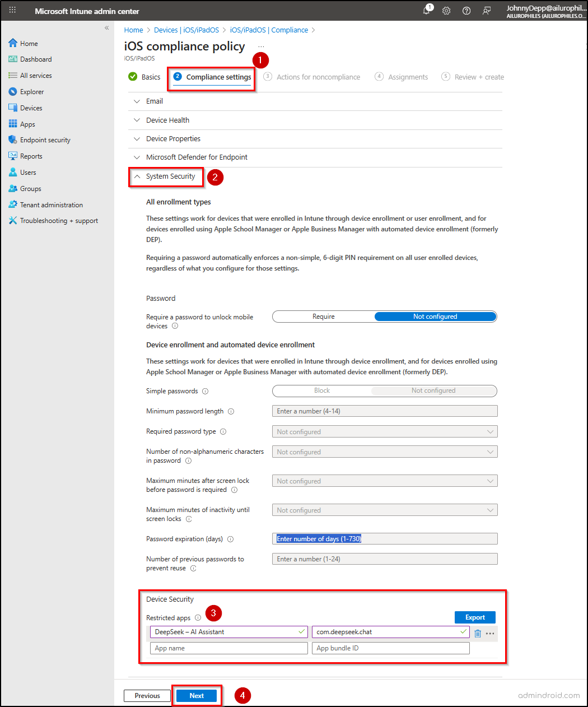This screenshot has width=588, height=707.
Task: Delete the DeepSeek restricted app row
Action: [x=478, y=633]
